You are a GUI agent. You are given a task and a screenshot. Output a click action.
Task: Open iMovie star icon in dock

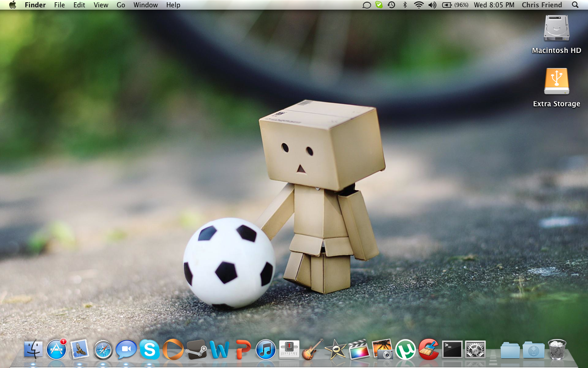coord(335,350)
